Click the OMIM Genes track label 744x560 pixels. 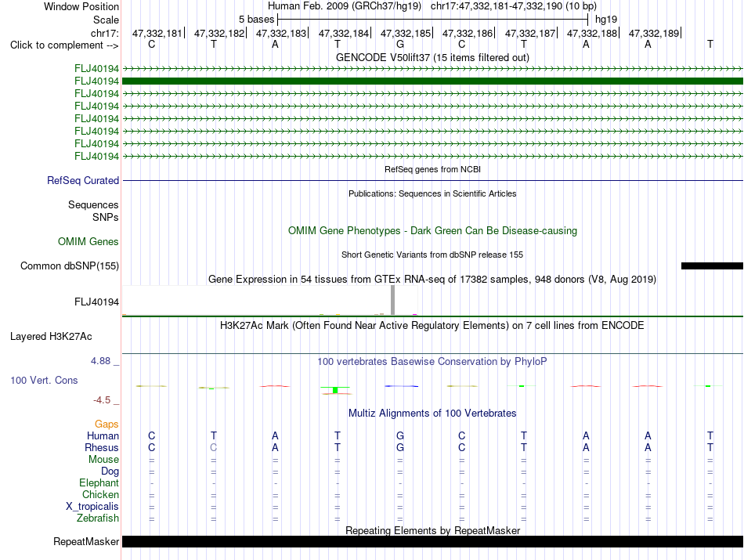coord(88,241)
